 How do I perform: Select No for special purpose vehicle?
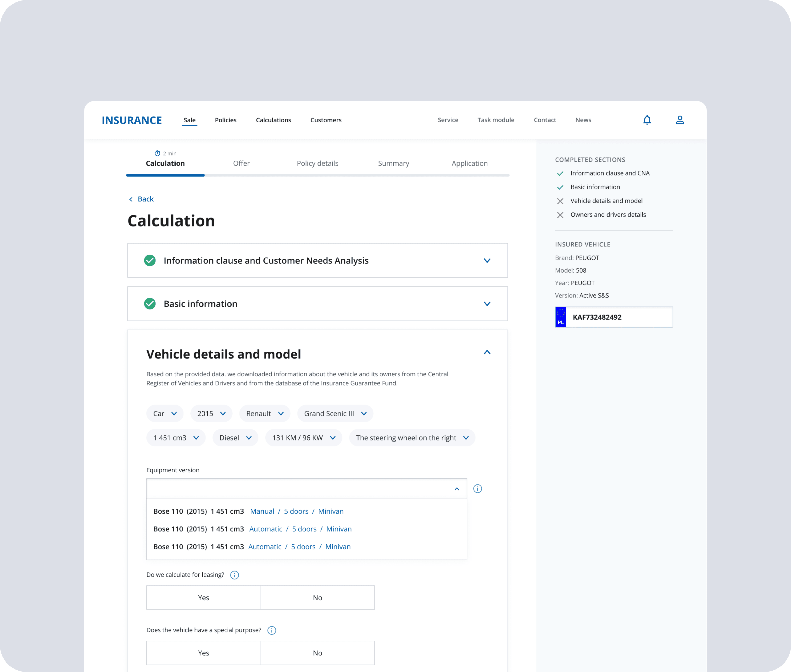[317, 653]
